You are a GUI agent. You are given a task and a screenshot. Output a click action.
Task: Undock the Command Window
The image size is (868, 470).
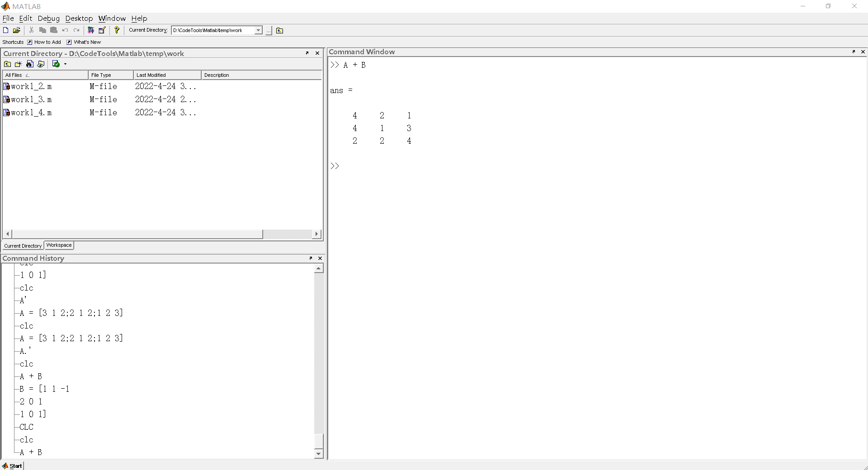854,52
